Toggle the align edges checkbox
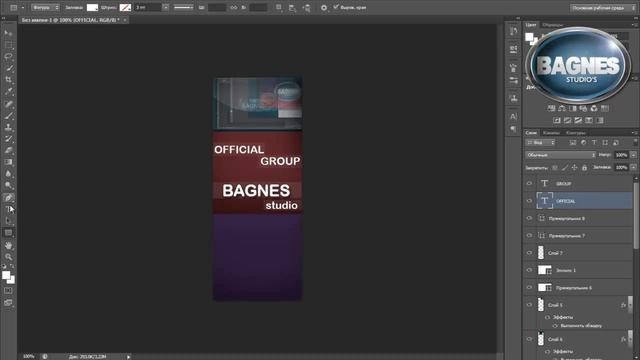This screenshot has height=360, width=640. coord(336,7)
